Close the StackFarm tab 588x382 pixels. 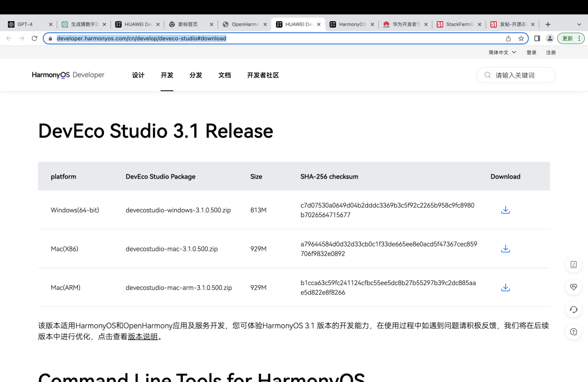pyautogui.click(x=479, y=24)
